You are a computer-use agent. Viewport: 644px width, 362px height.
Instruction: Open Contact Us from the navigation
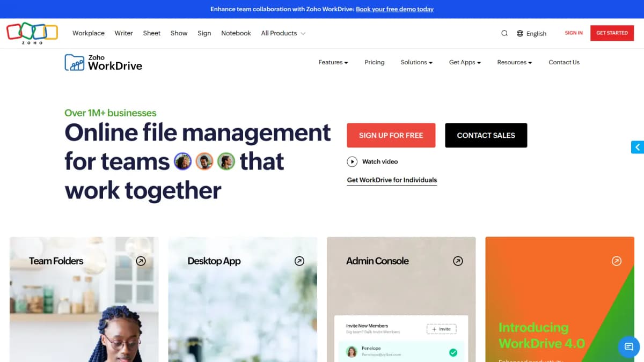pyautogui.click(x=563, y=62)
